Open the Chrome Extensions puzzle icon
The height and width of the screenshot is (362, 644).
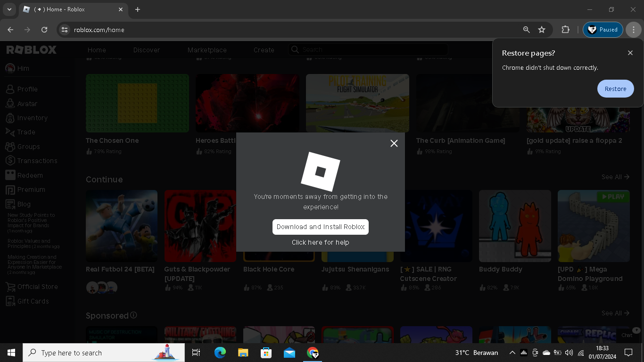pos(565,30)
